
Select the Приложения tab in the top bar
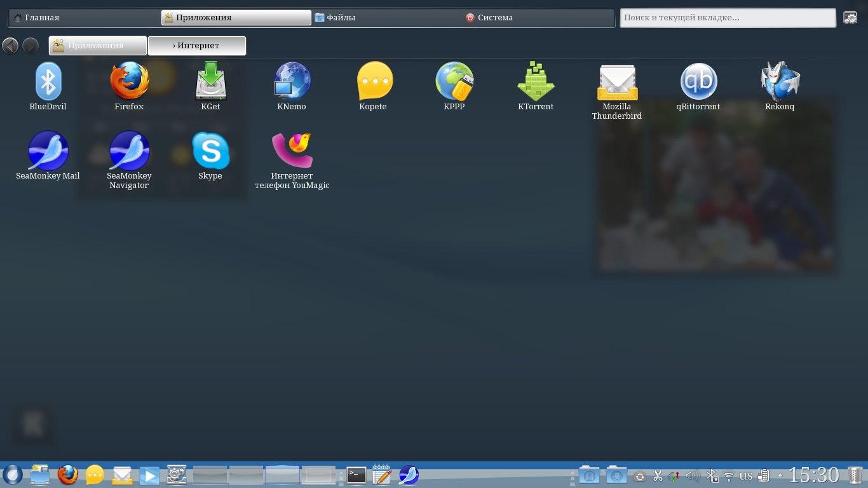tap(236, 18)
